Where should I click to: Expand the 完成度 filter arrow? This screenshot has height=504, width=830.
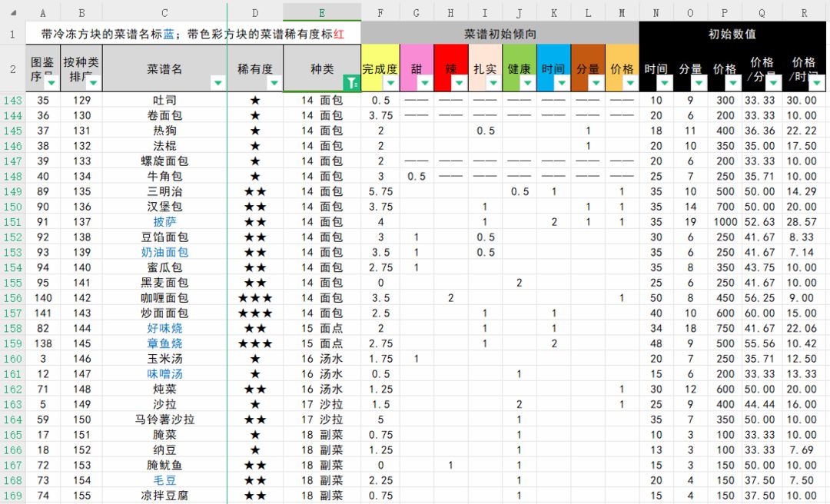point(390,82)
